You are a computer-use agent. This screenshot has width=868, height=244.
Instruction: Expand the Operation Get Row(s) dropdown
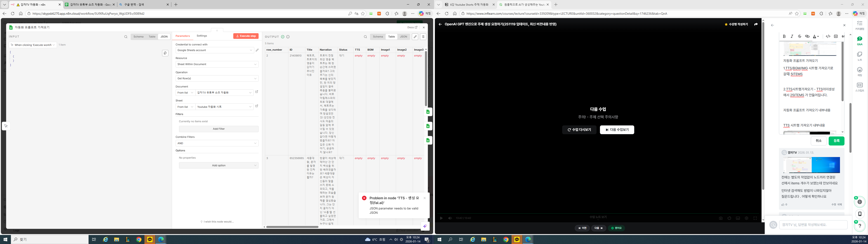[x=217, y=79]
